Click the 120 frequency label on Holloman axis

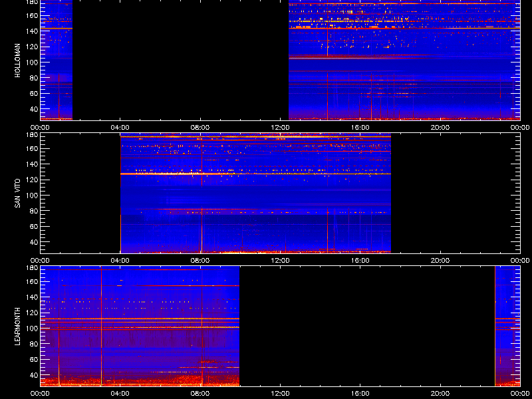click(x=33, y=47)
